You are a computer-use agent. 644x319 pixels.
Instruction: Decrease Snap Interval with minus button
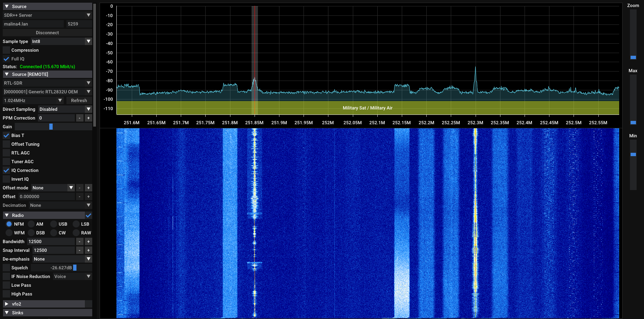[x=79, y=250]
